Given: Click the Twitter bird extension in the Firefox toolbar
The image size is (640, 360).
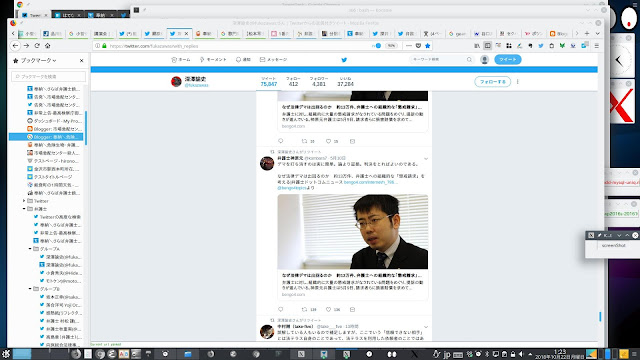Looking at the screenshot, I should click(x=541, y=46).
